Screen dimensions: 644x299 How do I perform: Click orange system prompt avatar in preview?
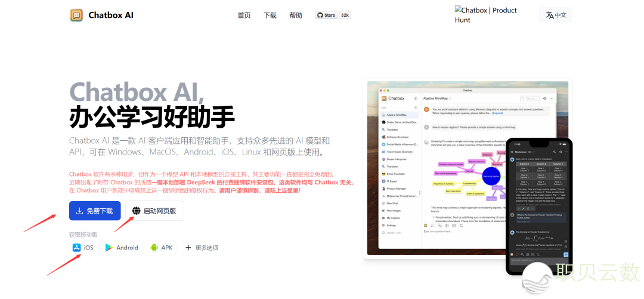tap(427, 110)
